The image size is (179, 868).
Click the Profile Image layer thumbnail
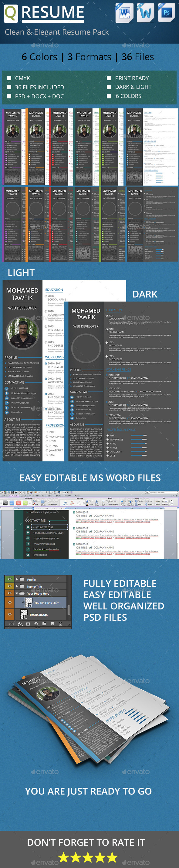point(24,615)
